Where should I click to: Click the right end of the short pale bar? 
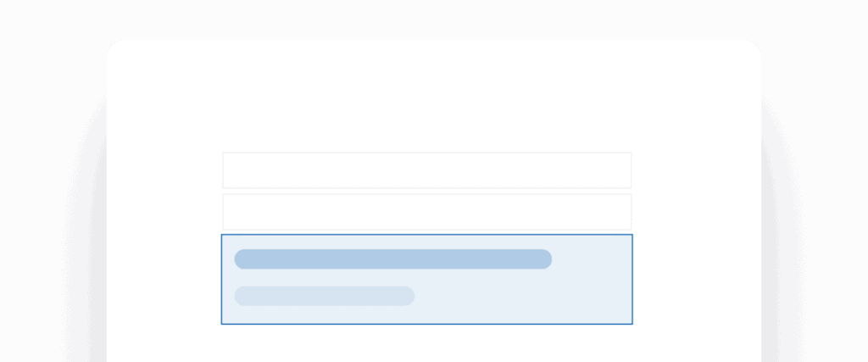click(407, 296)
